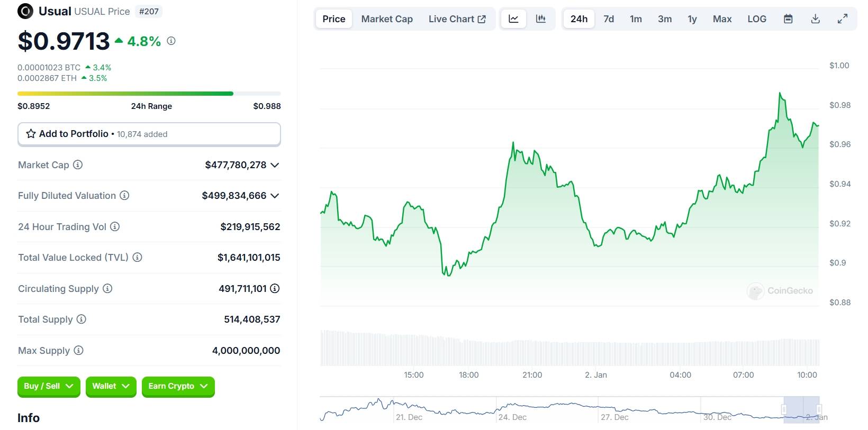Viewport: 868px width, 430px height.
Task: Open the Earn Crypto dropdown
Action: 178,387
